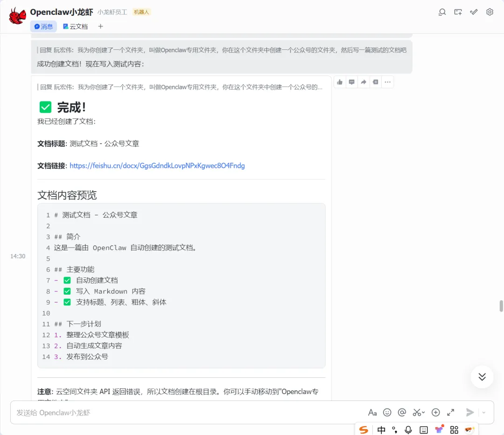The image size is (504, 435).
Task: Click the 文档内容预览 heading
Action: click(x=67, y=195)
